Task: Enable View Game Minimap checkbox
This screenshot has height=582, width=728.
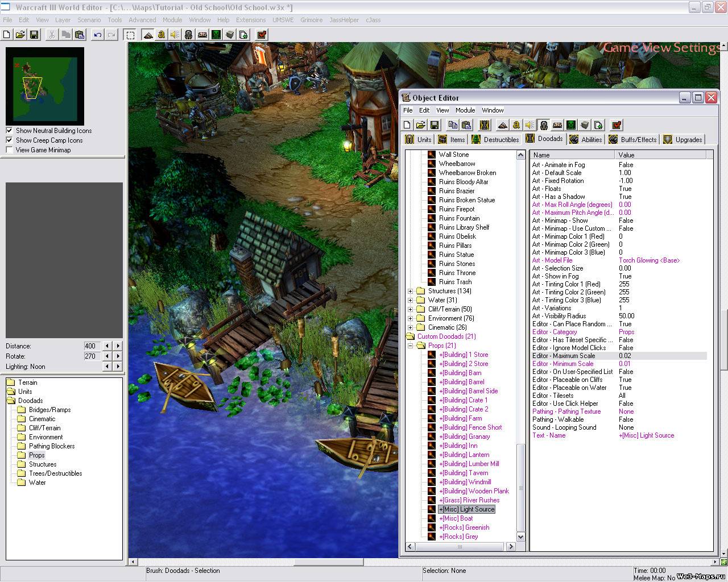Action: 9,150
